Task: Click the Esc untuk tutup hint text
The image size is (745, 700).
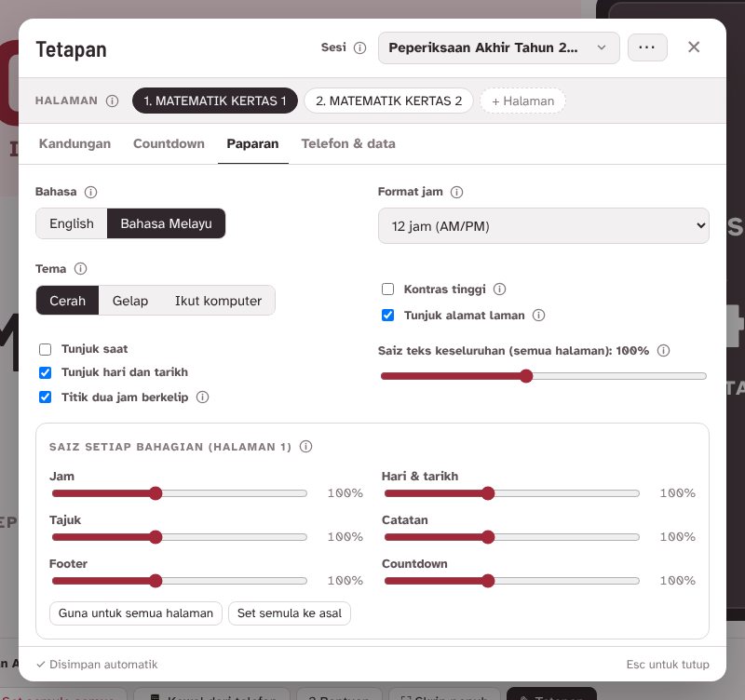Action: point(668,665)
